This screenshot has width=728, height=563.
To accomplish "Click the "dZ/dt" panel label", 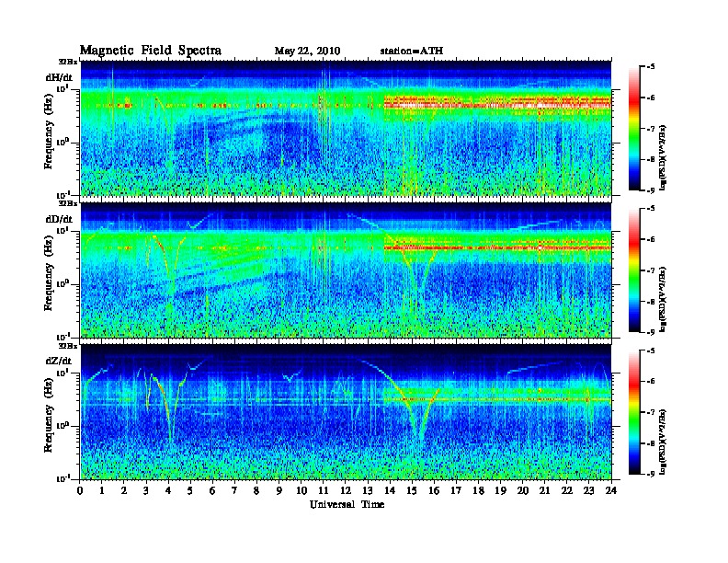I will 59,361.
